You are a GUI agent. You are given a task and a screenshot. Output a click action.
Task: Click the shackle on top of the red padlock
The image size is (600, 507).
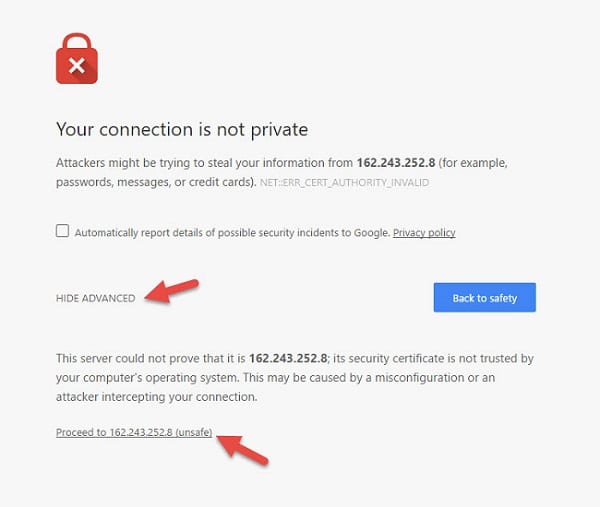[77, 41]
